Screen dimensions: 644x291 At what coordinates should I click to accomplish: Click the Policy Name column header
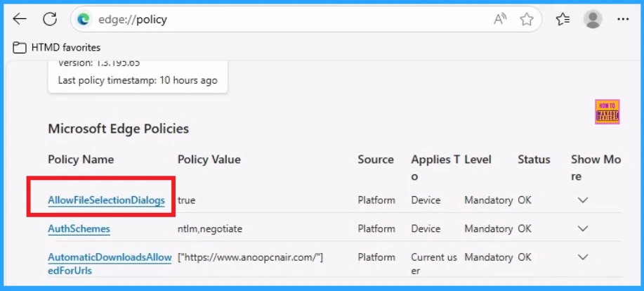point(81,160)
